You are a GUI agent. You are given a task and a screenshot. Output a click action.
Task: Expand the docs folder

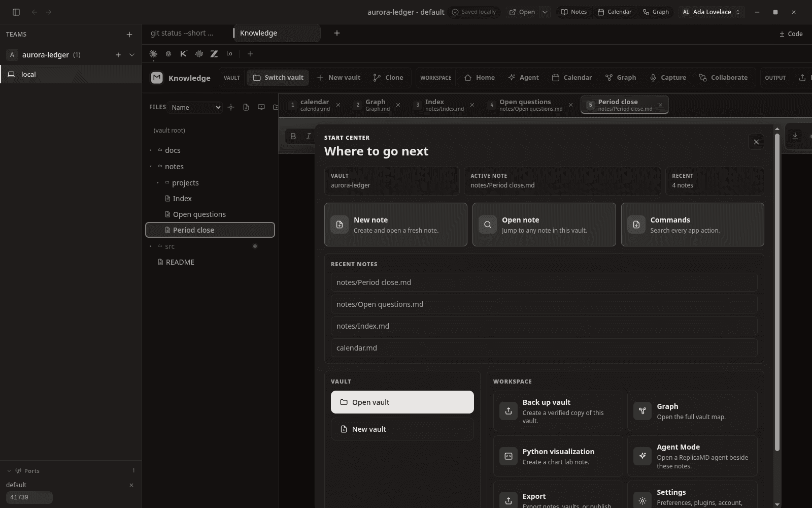(173, 150)
